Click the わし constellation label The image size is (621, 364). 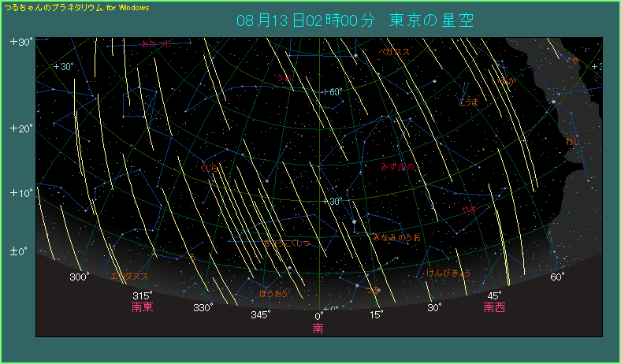point(573,141)
